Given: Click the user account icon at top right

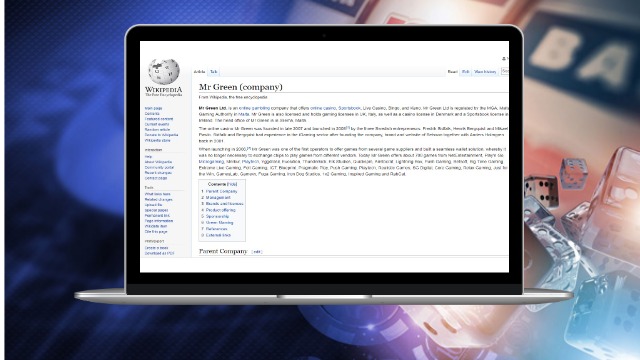Looking at the screenshot, I should (x=504, y=59).
